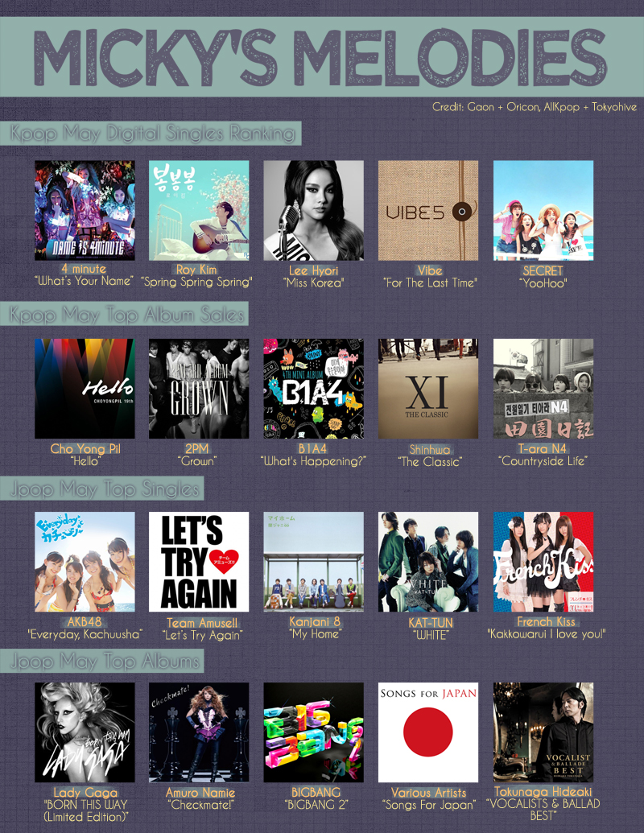Click Lady Gaga's Born This Way cover
This screenshot has height=833, width=644.
coord(85,732)
